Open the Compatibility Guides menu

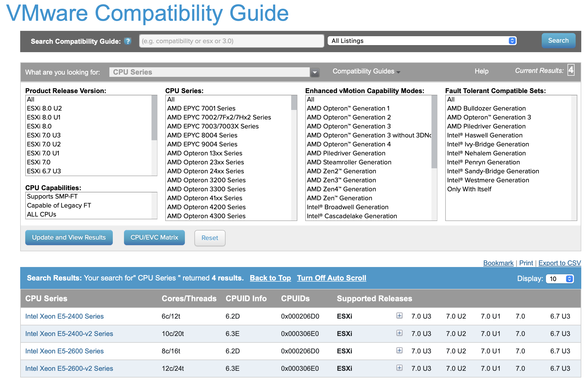[366, 71]
